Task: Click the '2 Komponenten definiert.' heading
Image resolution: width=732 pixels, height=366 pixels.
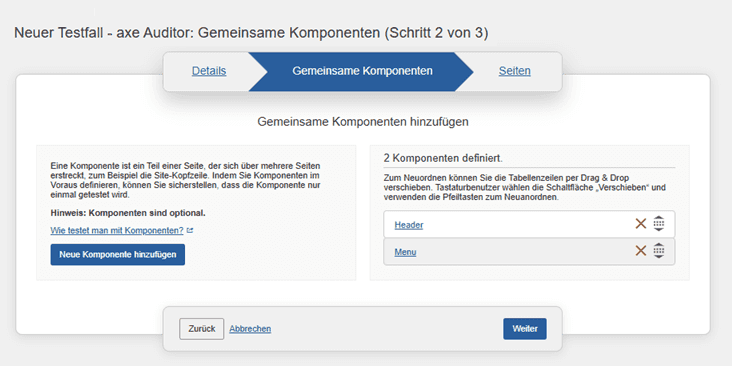Action: point(443,158)
